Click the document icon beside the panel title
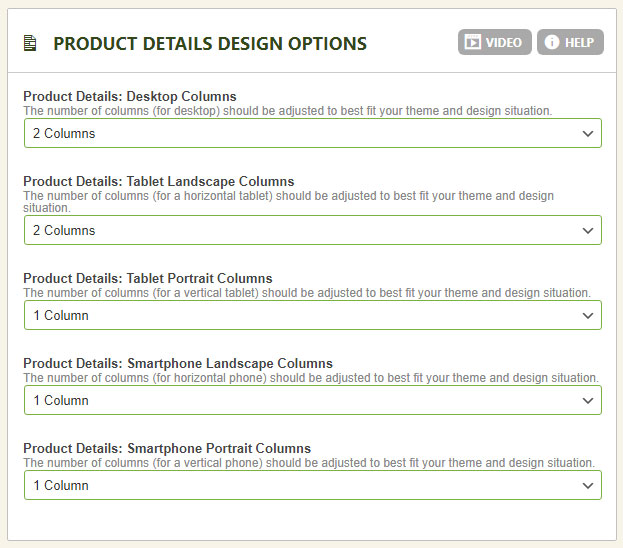The height and width of the screenshot is (548, 623). pyautogui.click(x=30, y=43)
